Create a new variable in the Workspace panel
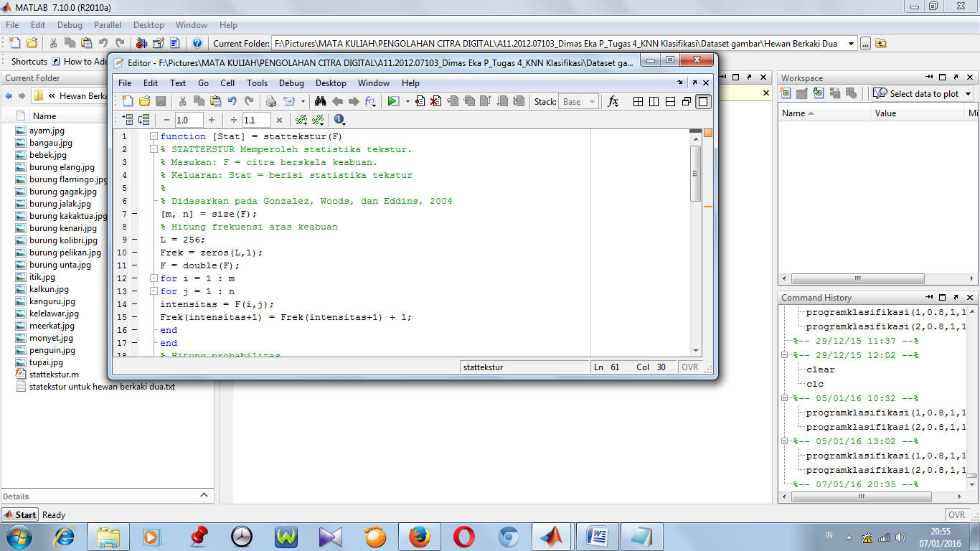Screen dimensions: 980x551 click(x=786, y=94)
